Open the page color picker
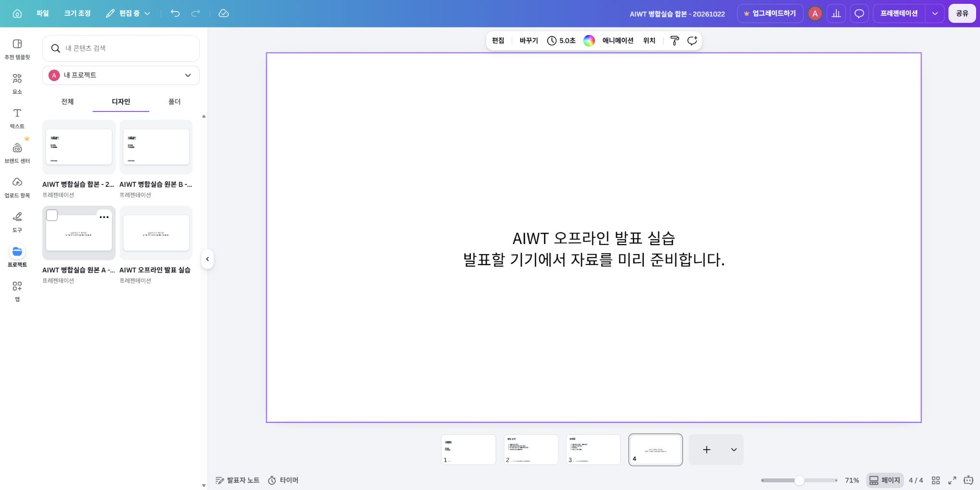This screenshot has height=490, width=980. 589,41
